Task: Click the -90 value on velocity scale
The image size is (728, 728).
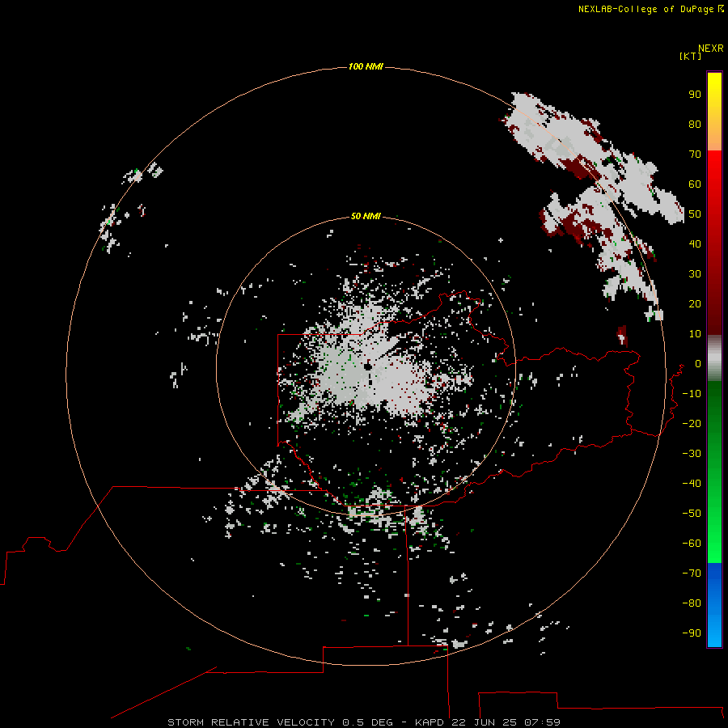Action: pyautogui.click(x=692, y=633)
